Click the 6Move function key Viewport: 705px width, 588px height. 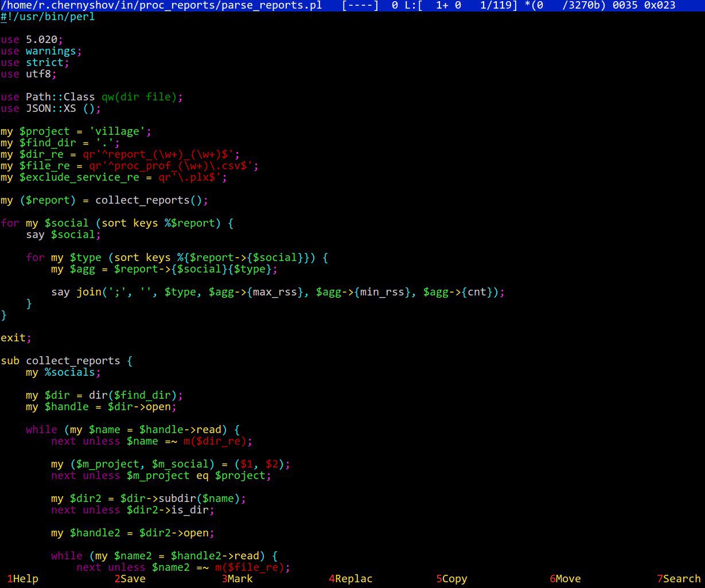click(565, 579)
